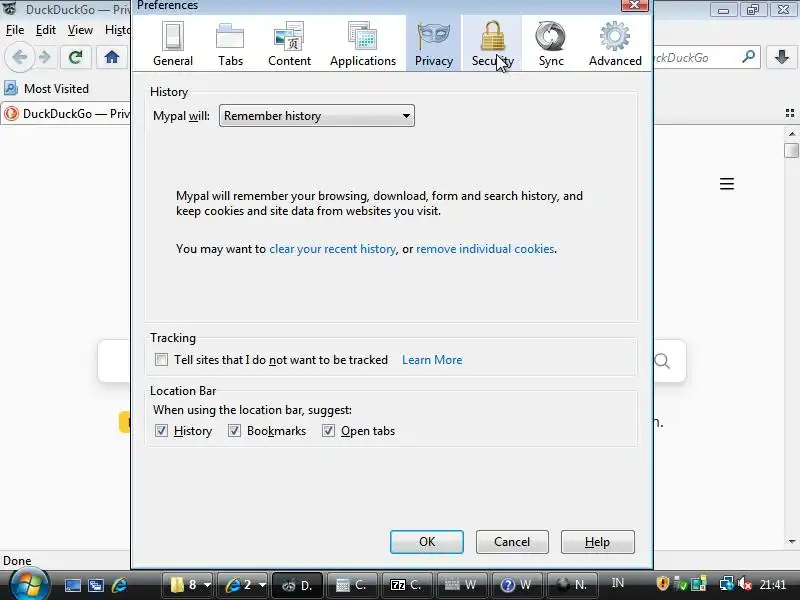Open the tracking Learn More link
This screenshot has width=800, height=600.
(x=432, y=360)
